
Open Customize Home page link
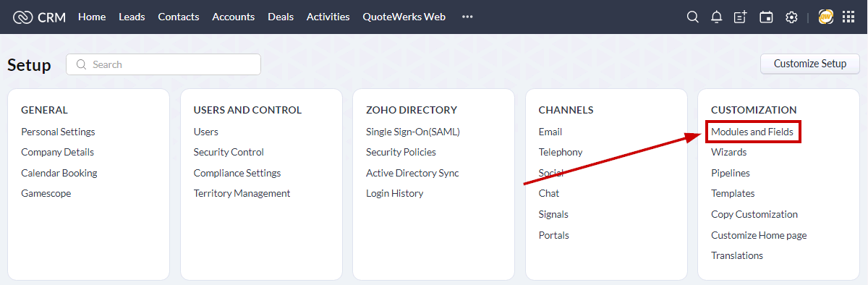click(759, 235)
